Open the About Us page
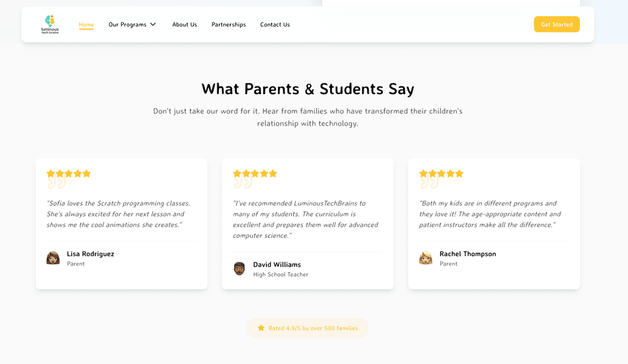This screenshot has width=628, height=364. (185, 25)
